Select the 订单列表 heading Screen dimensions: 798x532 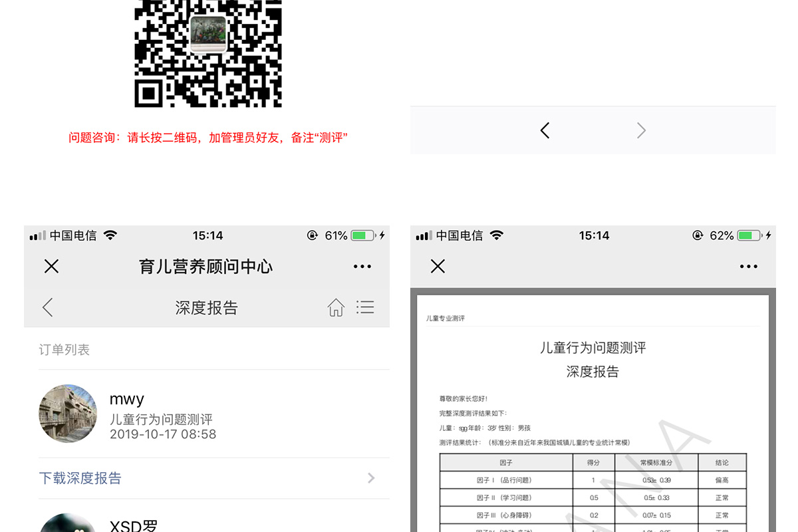[65, 350]
